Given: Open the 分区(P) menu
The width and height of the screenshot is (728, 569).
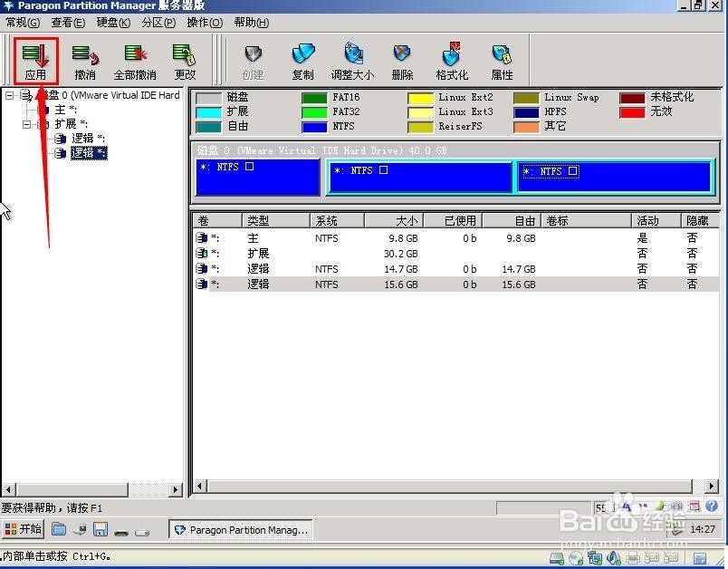Looking at the screenshot, I should point(158,23).
